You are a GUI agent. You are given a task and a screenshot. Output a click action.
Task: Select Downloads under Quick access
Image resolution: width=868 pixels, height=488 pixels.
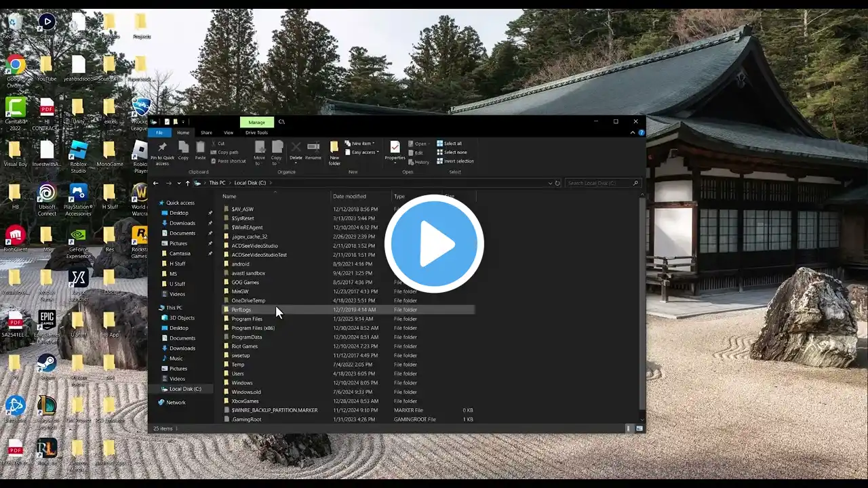point(182,223)
